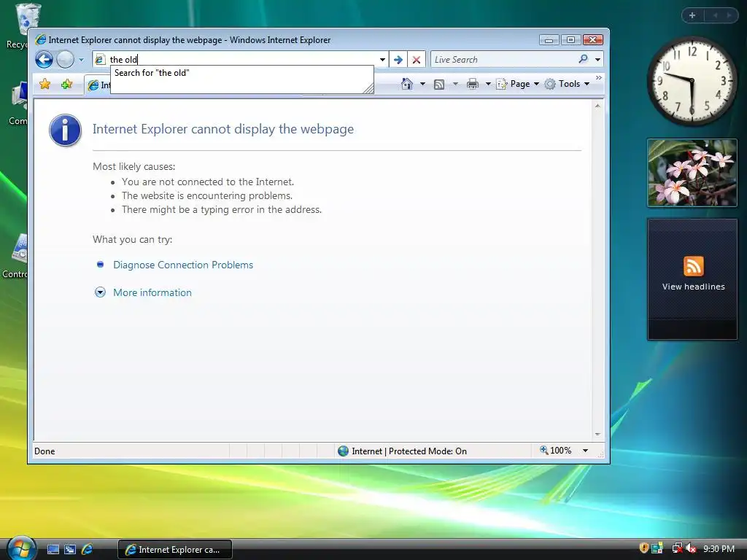Click View headlines in feed gadget
Screen dimensions: 747x560
(x=693, y=287)
